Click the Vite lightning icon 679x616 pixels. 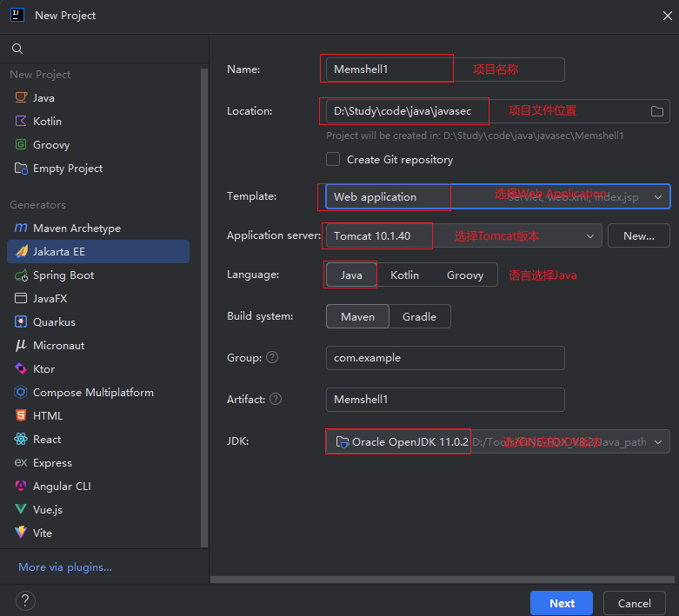point(21,533)
